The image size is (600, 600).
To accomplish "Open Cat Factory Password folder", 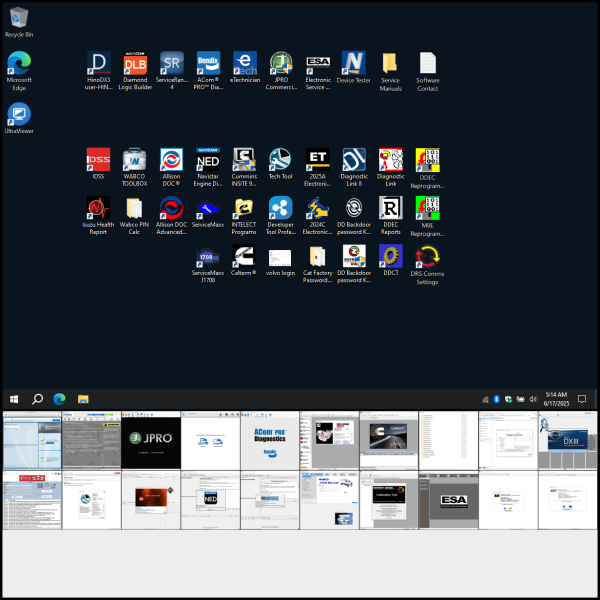I will pos(318,264).
